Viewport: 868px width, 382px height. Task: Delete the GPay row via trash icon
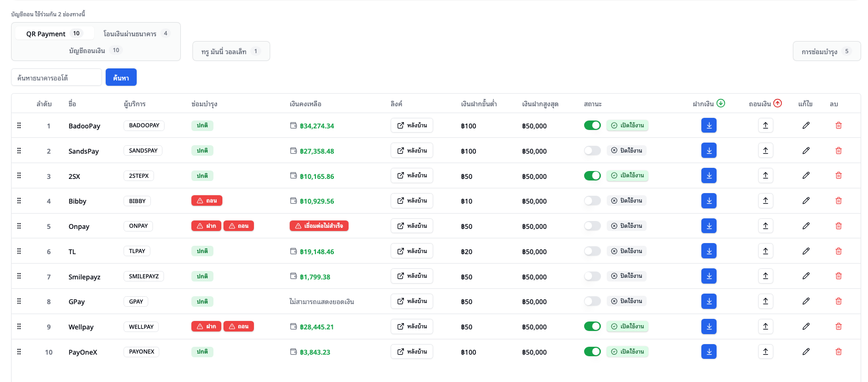point(838,301)
